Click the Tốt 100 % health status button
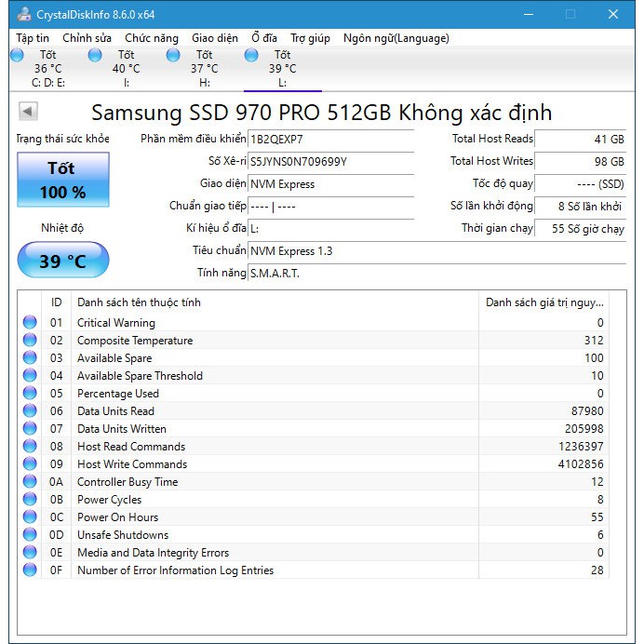644x644 pixels. pos(63,180)
